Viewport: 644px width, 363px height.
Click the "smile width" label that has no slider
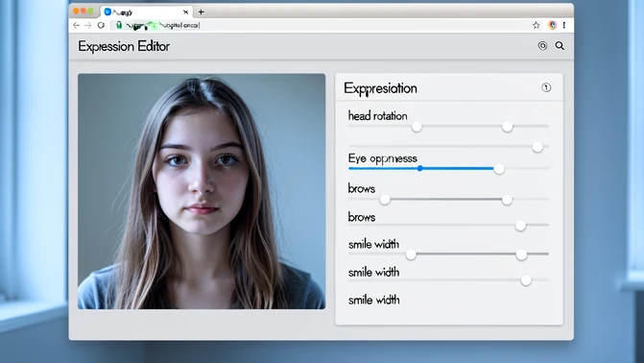pyautogui.click(x=373, y=301)
